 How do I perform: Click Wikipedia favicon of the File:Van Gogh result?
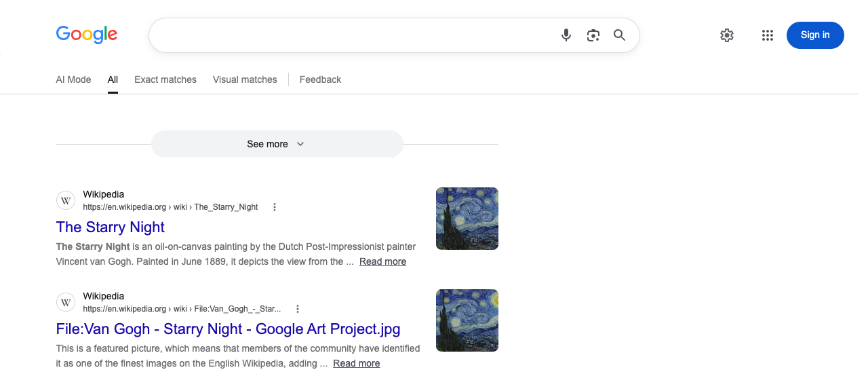click(x=66, y=302)
